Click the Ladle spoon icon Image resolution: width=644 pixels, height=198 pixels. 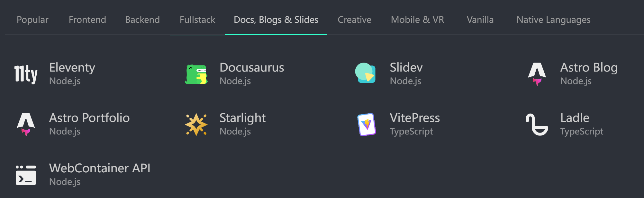click(x=537, y=125)
